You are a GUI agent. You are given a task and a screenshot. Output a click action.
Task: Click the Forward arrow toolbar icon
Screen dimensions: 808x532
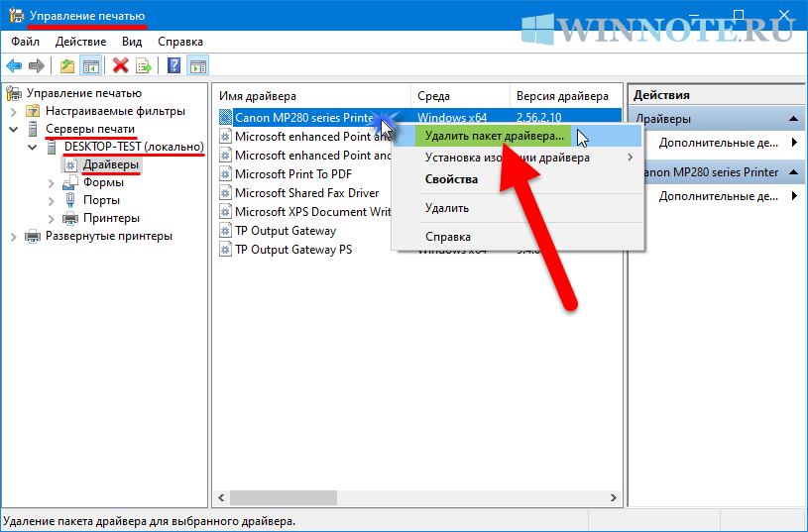click(37, 66)
